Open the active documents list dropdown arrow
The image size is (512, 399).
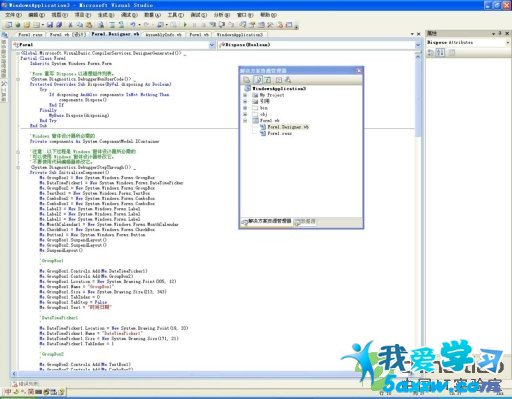pyautogui.click(x=413, y=34)
